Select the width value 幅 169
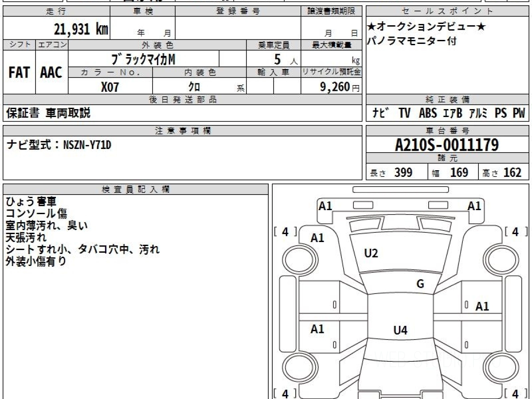 coord(450,173)
